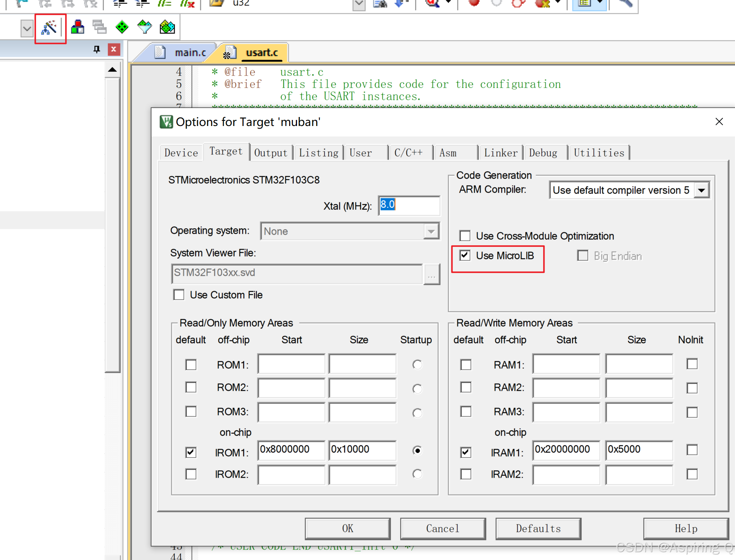Click the System Viewer File field
The height and width of the screenshot is (560, 735).
pyautogui.click(x=297, y=273)
